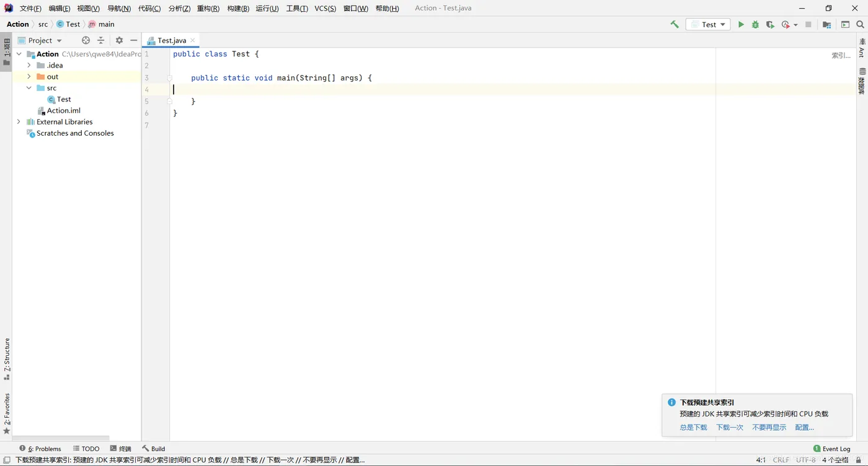Open the Project view selector dropdown
The height and width of the screenshot is (466, 868).
click(40, 40)
